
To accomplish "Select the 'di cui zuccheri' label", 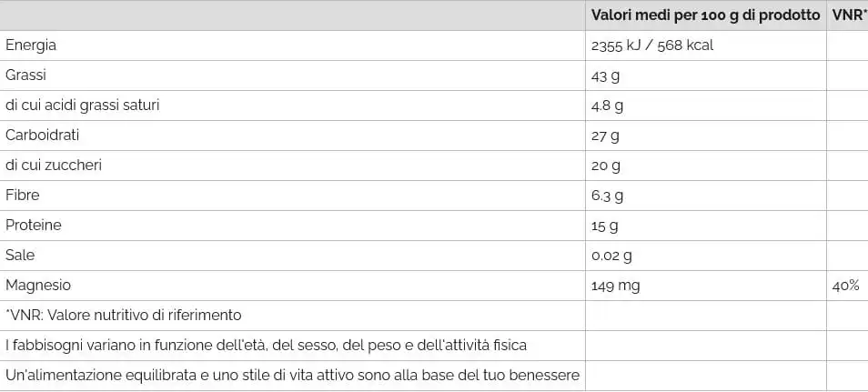I will pyautogui.click(x=54, y=166).
